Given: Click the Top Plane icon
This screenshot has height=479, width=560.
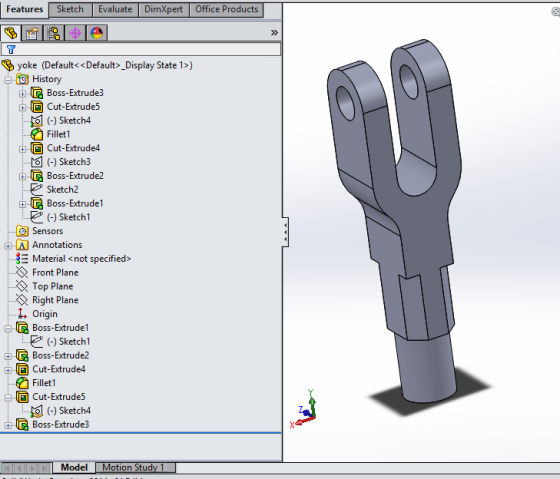Looking at the screenshot, I should click(22, 286).
